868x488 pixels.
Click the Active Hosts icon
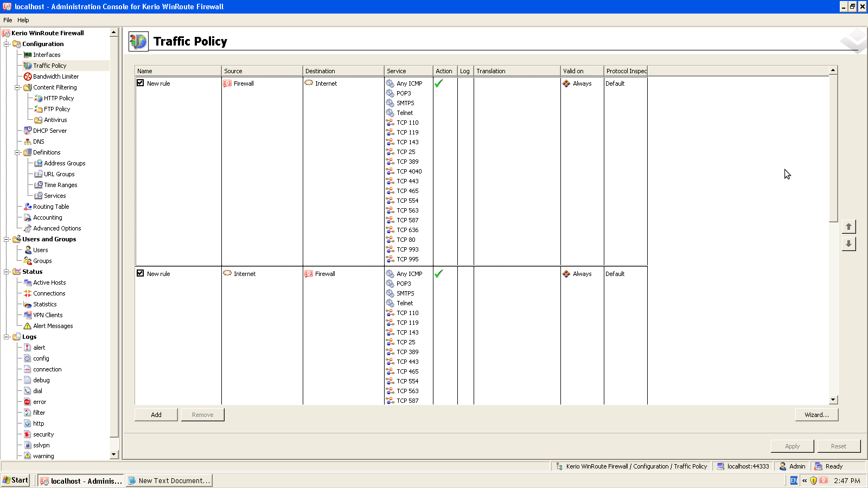pos(28,282)
